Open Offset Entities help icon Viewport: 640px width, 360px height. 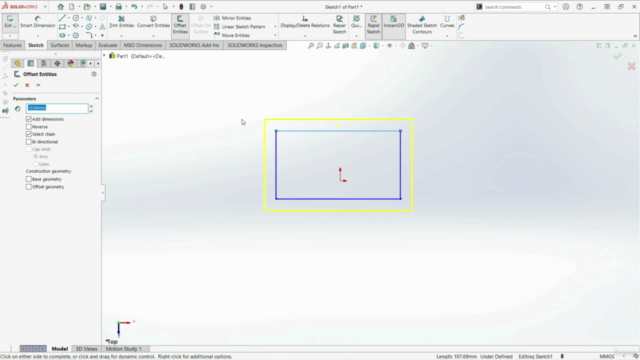(94, 74)
